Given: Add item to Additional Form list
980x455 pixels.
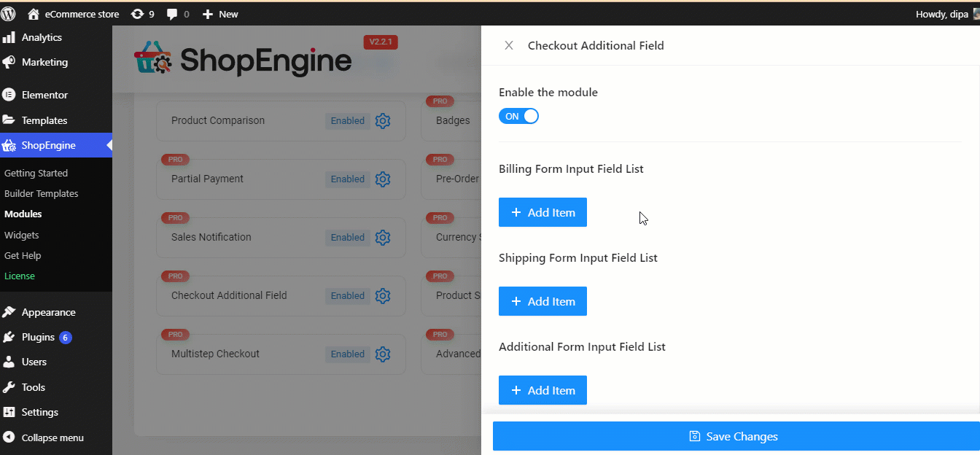Looking at the screenshot, I should (x=542, y=390).
